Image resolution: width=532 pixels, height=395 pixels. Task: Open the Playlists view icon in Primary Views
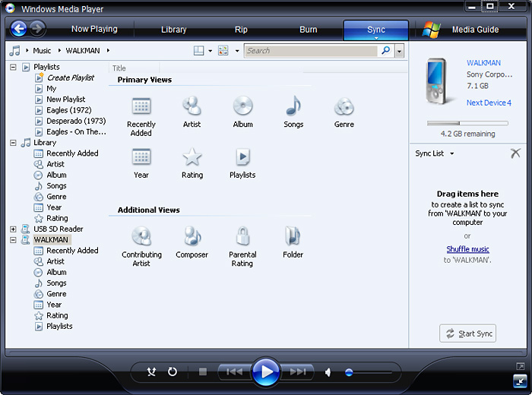[242, 157]
